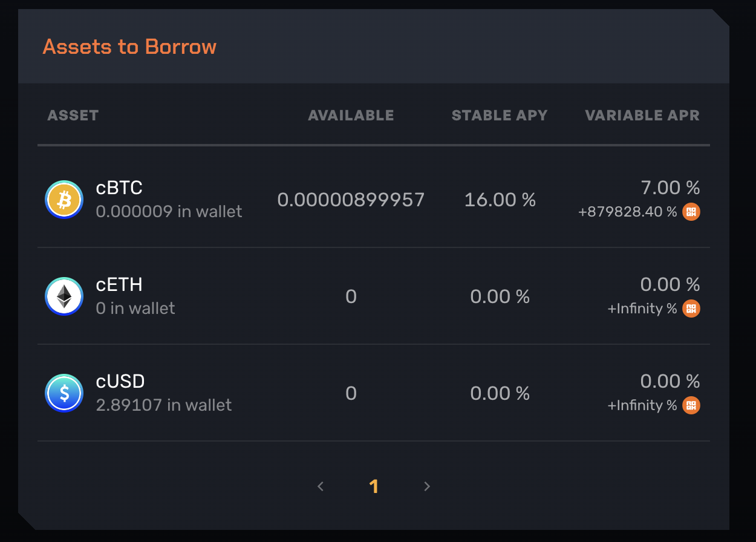Image resolution: width=756 pixels, height=542 pixels.
Task: Click the cETH Ethereum coin icon
Action: (x=64, y=296)
